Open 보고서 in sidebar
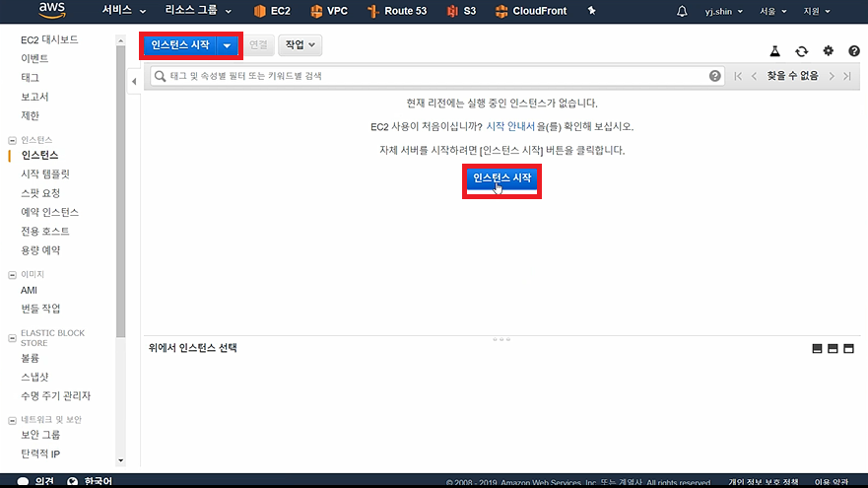Image resolution: width=868 pixels, height=488 pixels. [x=34, y=97]
